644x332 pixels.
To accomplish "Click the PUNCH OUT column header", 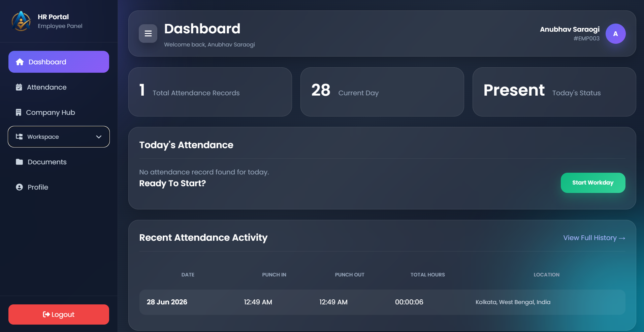I will 350,275.
